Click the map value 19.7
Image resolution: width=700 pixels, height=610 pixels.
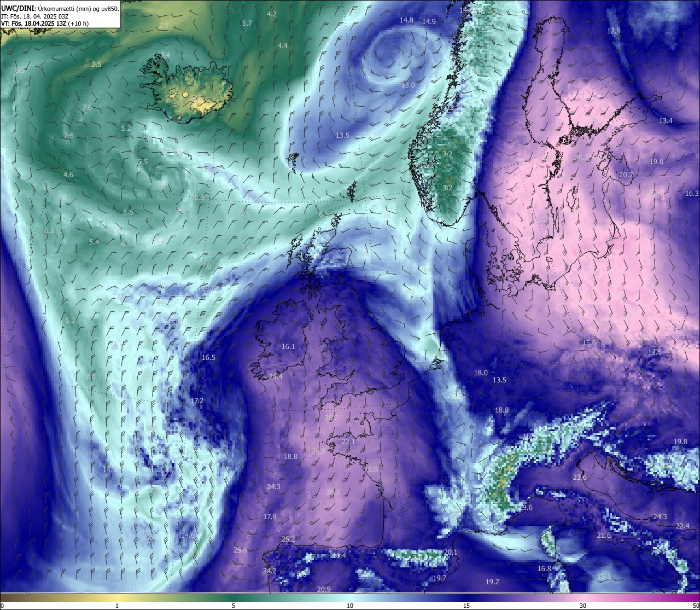click(440, 578)
